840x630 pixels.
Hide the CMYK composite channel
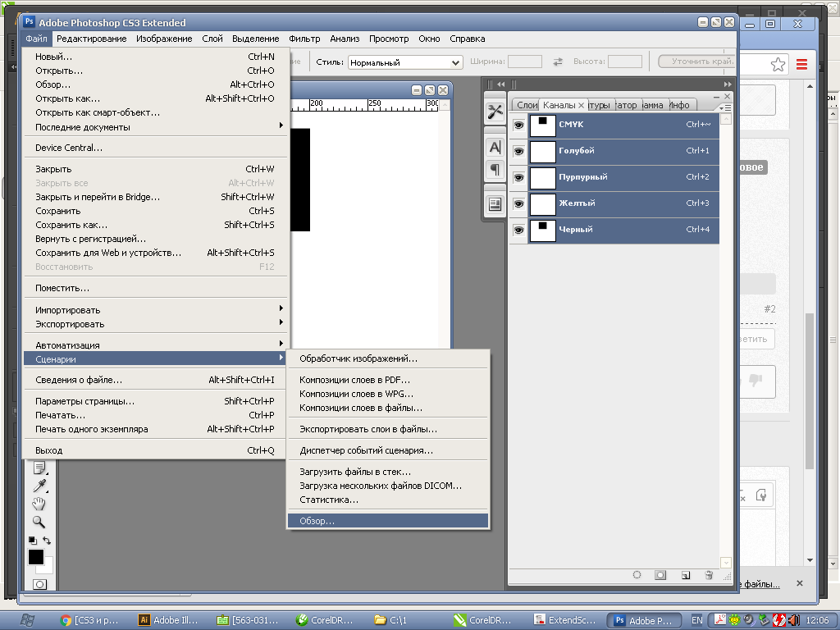coord(518,125)
